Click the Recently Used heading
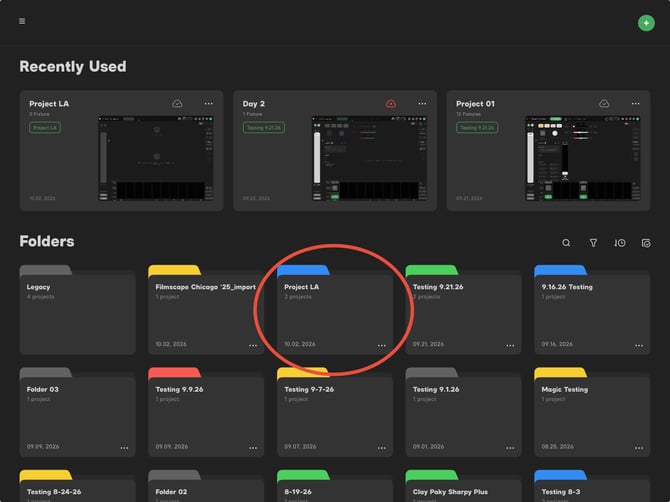Image resolution: width=670 pixels, height=502 pixels. coord(73,67)
